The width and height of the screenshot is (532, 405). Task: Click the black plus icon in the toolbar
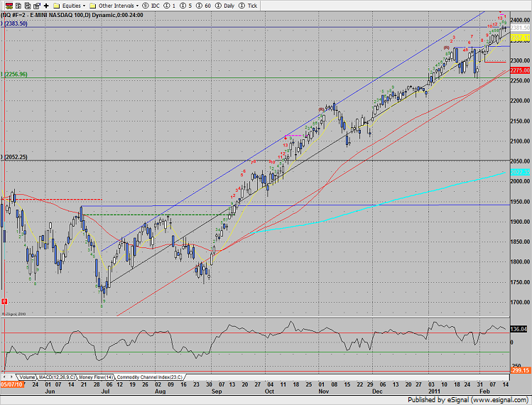[x=46, y=6]
